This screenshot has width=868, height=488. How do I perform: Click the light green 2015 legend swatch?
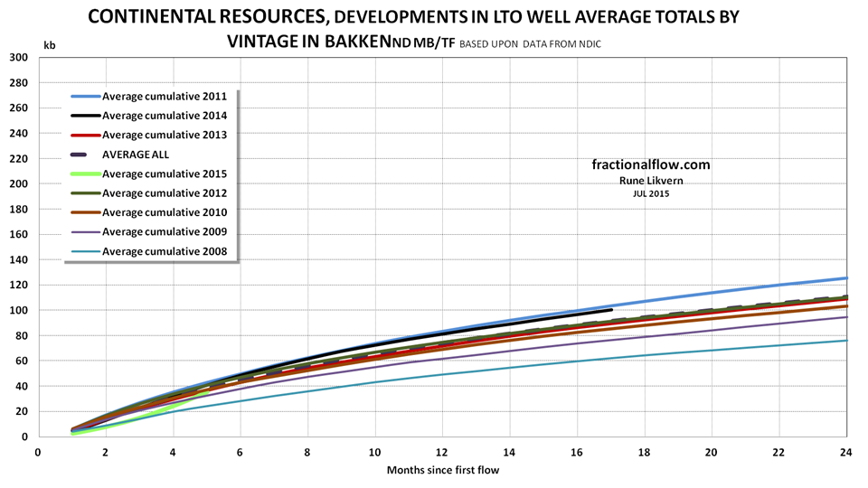84,174
